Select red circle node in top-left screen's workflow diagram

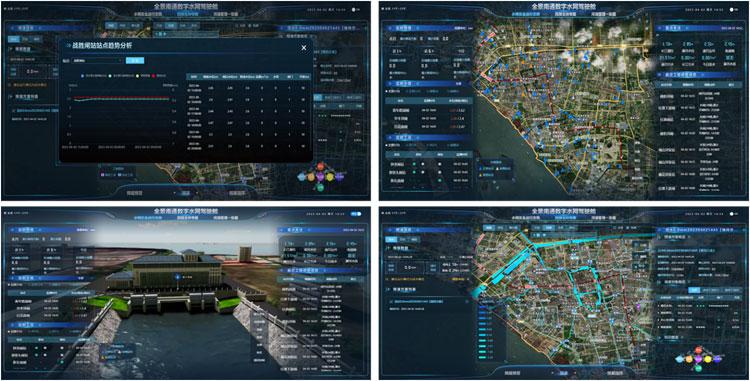pyautogui.click(x=320, y=166)
